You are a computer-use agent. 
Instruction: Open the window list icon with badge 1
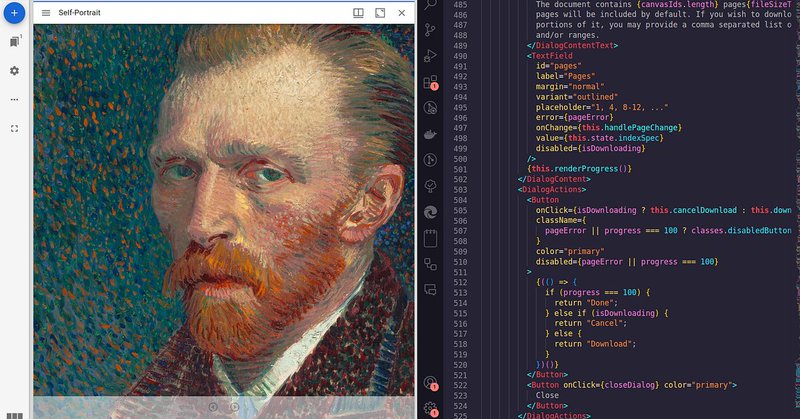click(15, 41)
